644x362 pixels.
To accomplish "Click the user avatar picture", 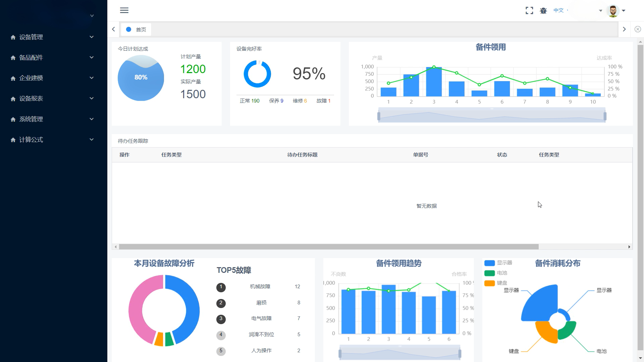I will click(613, 11).
